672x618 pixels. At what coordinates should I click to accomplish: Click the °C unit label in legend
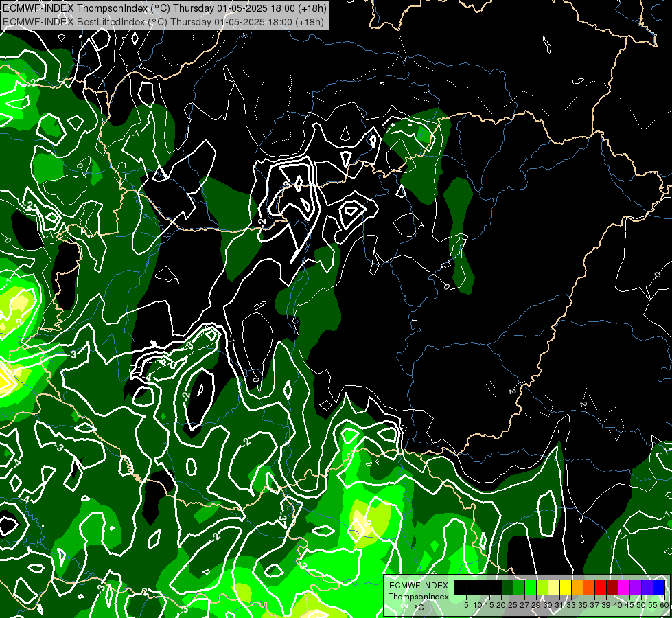(x=419, y=608)
